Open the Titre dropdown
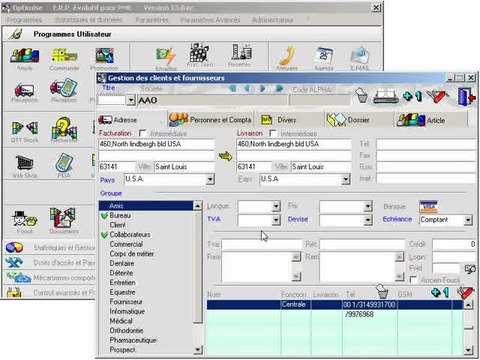Image resolution: width=480 pixels, height=360 pixels. click(x=131, y=100)
